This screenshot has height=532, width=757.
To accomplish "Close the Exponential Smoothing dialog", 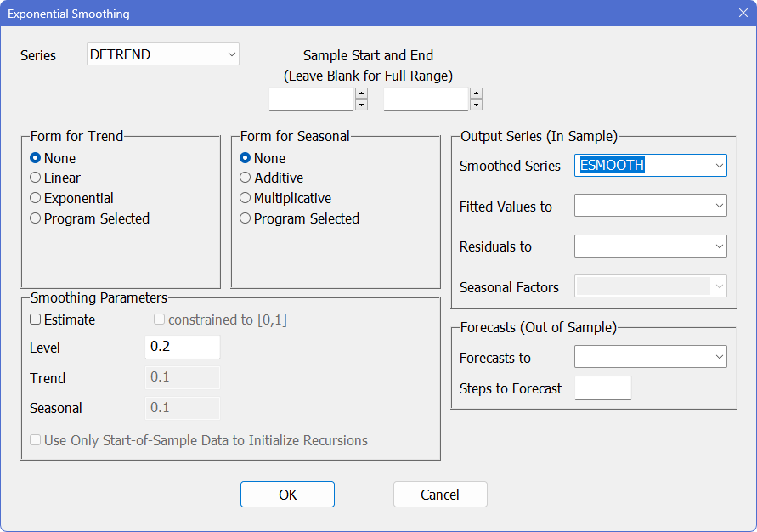I will (x=743, y=14).
